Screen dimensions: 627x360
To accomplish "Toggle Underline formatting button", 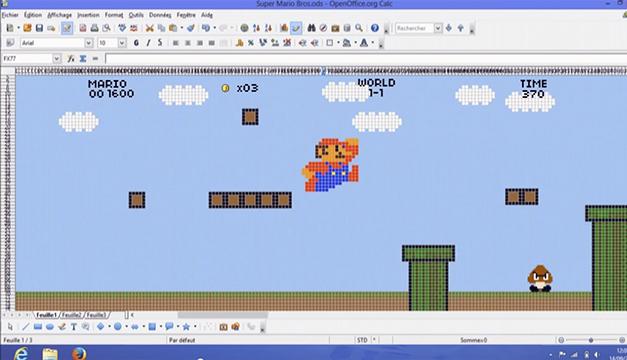I will 160,43.
